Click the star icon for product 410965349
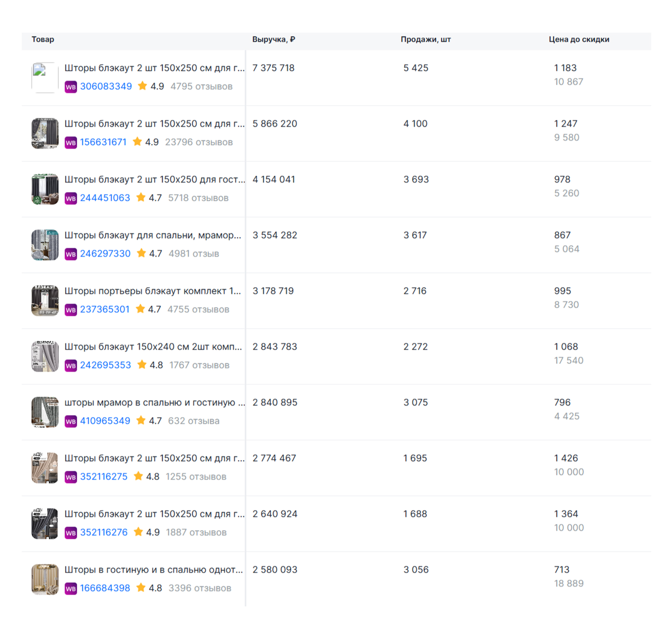This screenshot has width=672, height=639. 141,421
